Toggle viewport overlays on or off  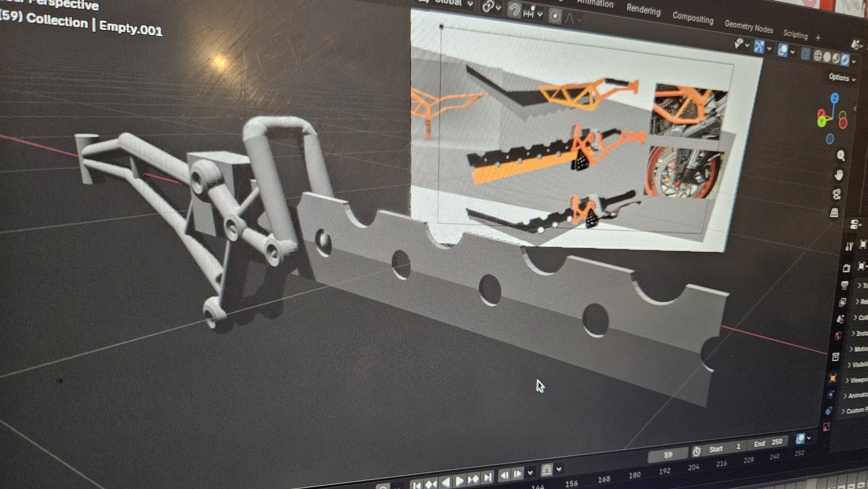[783, 50]
